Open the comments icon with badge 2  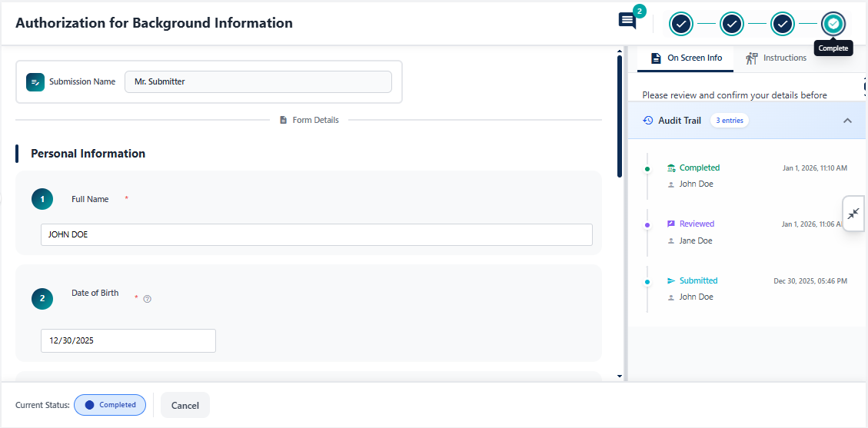(627, 22)
